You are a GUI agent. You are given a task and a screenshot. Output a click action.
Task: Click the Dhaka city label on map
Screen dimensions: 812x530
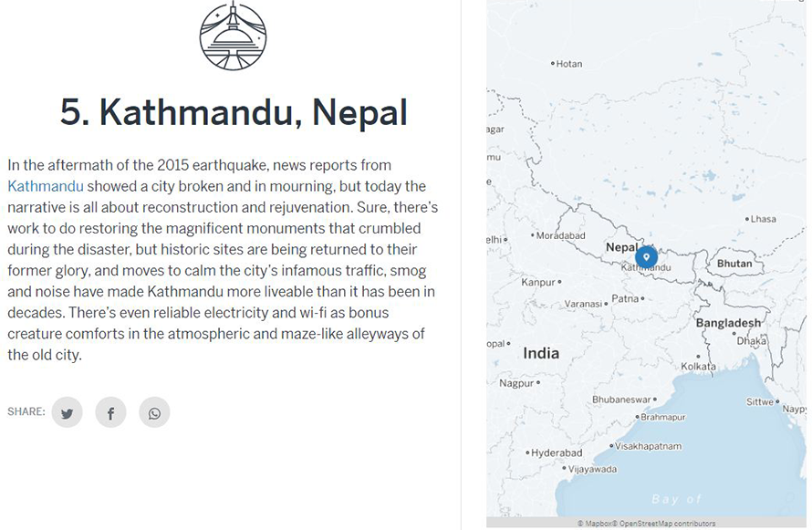pos(752,341)
